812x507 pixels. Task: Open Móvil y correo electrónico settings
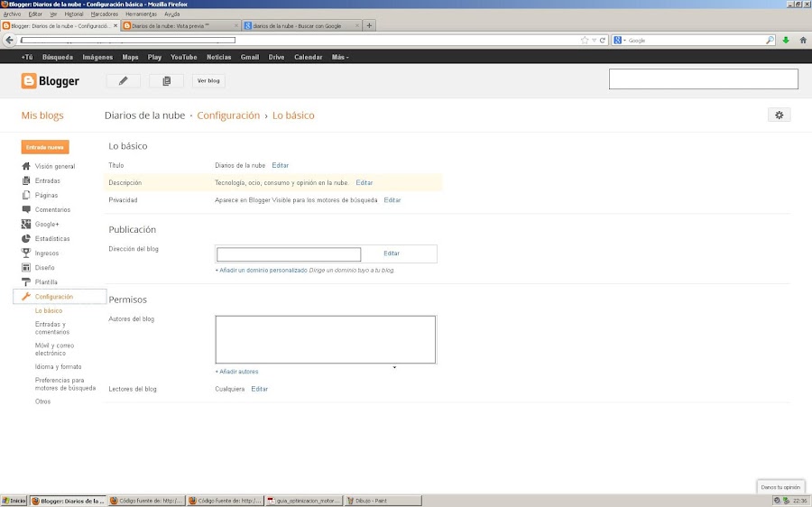coord(54,349)
